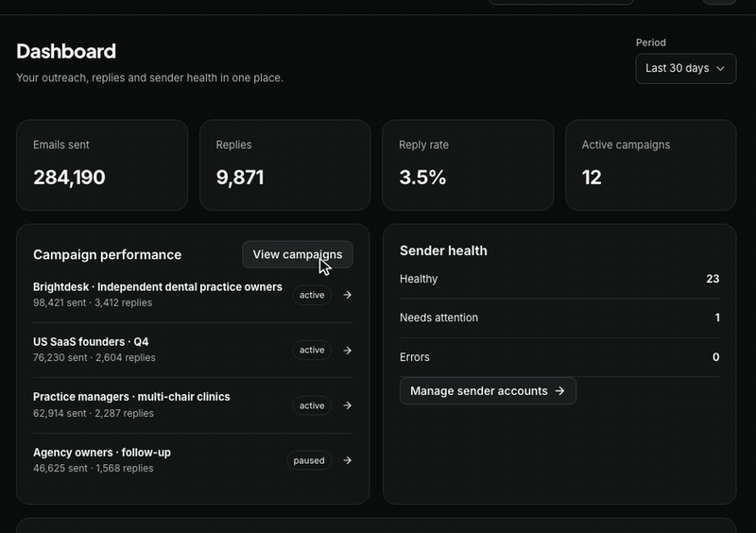This screenshot has height=533, width=756.
Task: Click the paused badge on Agency owners
Action: (x=309, y=460)
